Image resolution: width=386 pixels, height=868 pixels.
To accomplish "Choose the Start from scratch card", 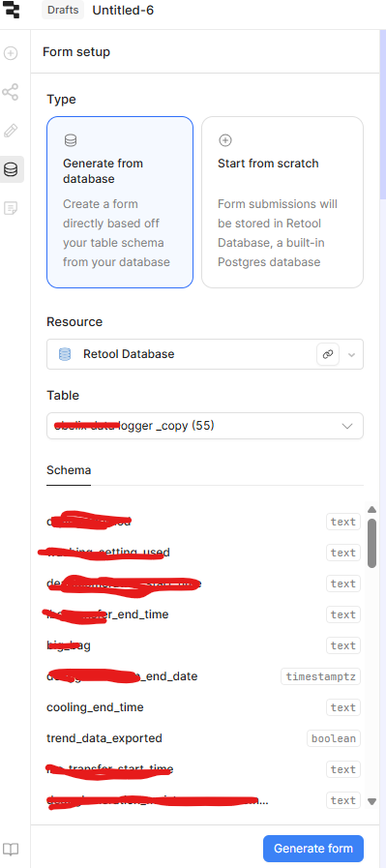I will click(282, 202).
